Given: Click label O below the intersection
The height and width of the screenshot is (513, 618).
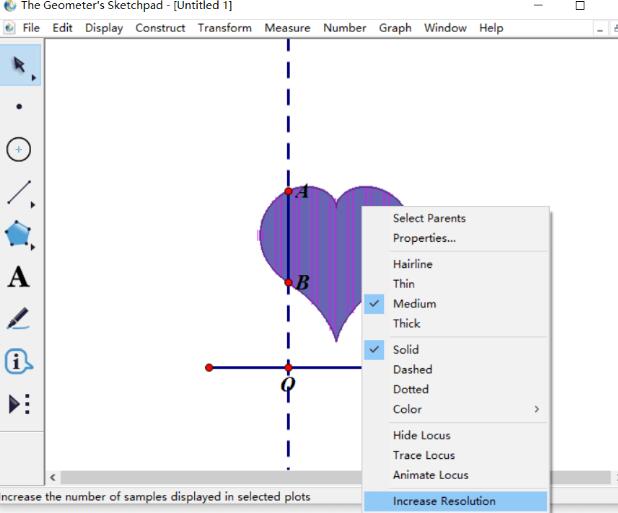Looking at the screenshot, I should [x=288, y=384].
